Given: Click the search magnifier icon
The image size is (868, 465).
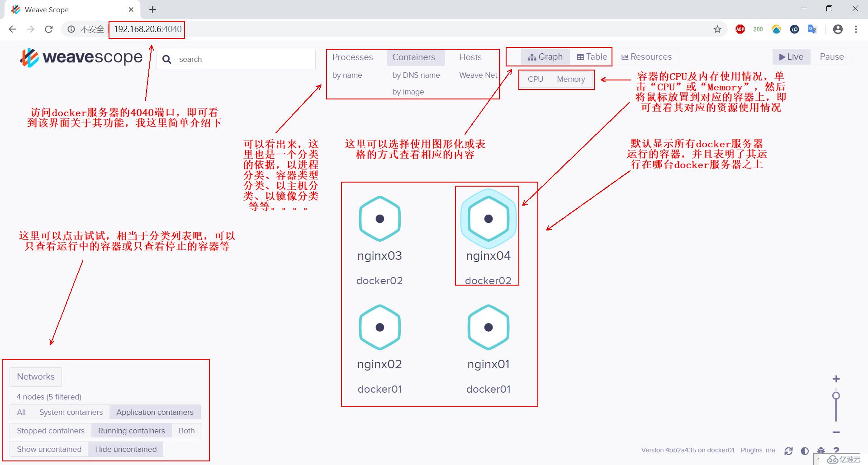Looking at the screenshot, I should (166, 59).
